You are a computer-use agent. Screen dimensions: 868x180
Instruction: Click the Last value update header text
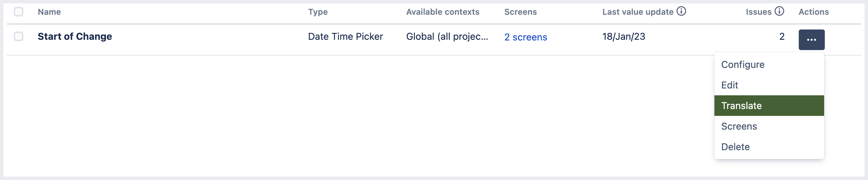coord(638,12)
